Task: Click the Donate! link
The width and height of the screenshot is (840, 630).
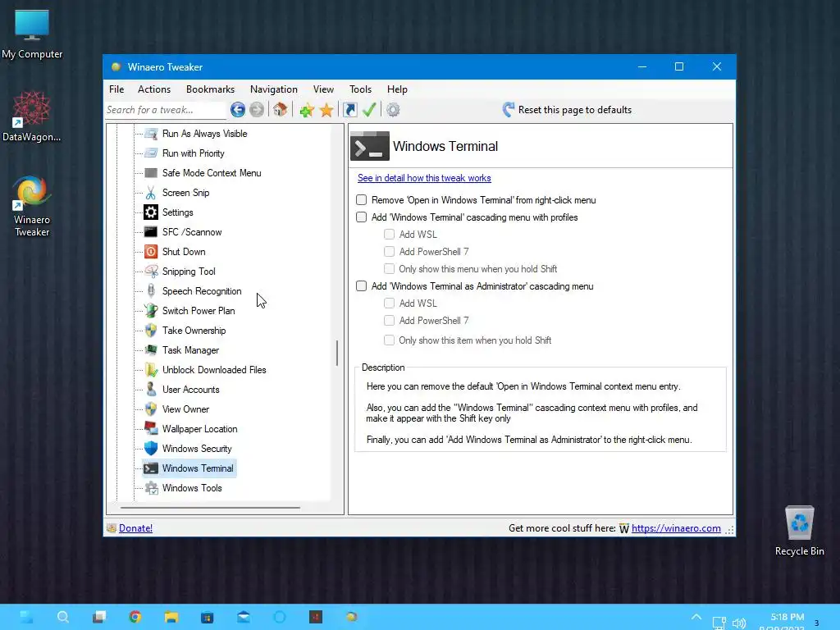Action: point(135,528)
